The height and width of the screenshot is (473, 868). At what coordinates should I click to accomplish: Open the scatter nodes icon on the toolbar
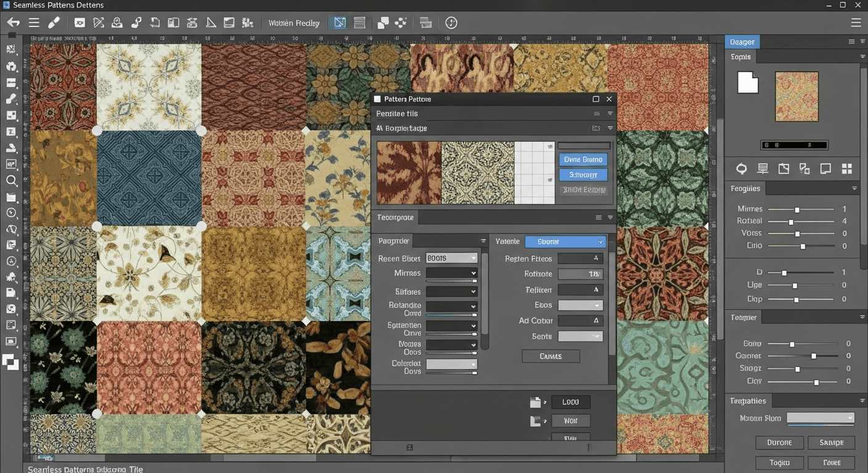[401, 22]
